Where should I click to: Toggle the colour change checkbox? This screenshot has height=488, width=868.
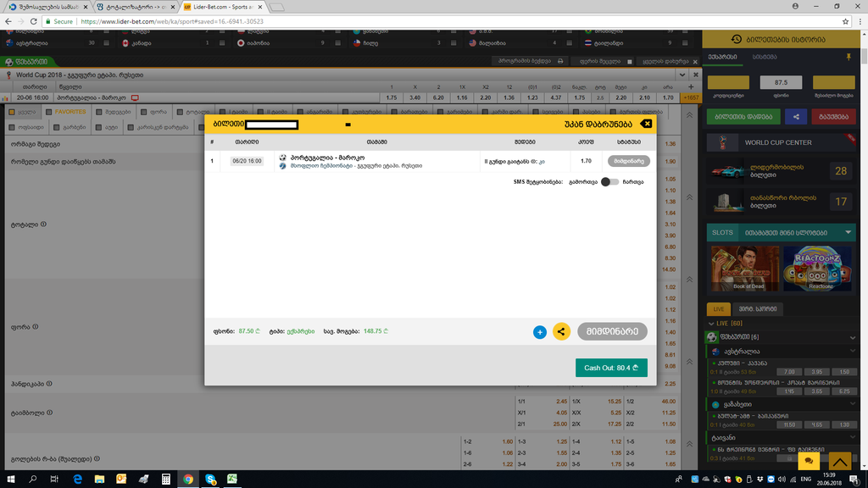[630, 61]
